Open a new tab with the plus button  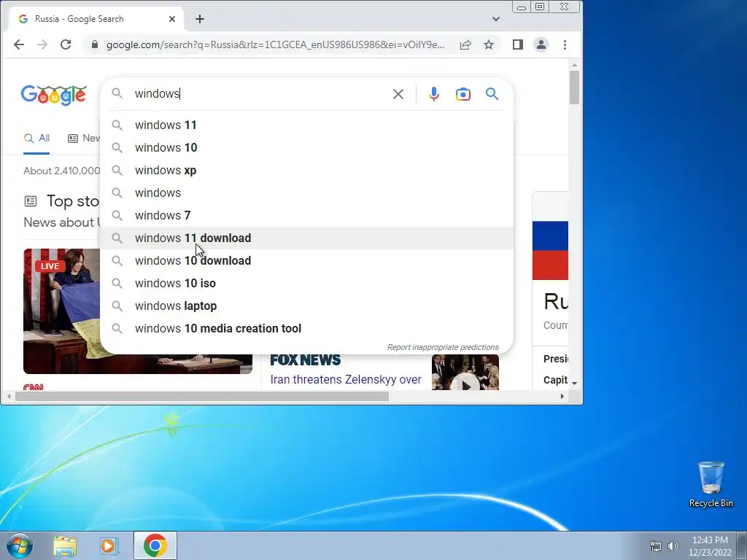(x=200, y=19)
